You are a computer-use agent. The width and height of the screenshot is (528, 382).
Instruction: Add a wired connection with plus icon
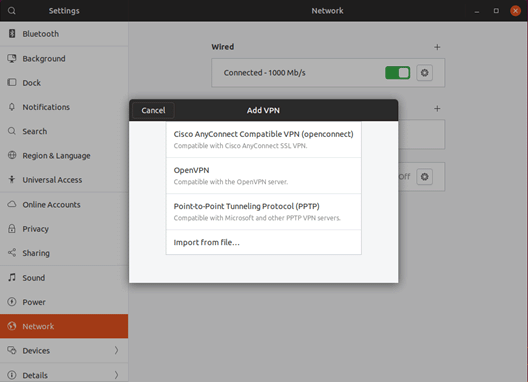tap(437, 47)
